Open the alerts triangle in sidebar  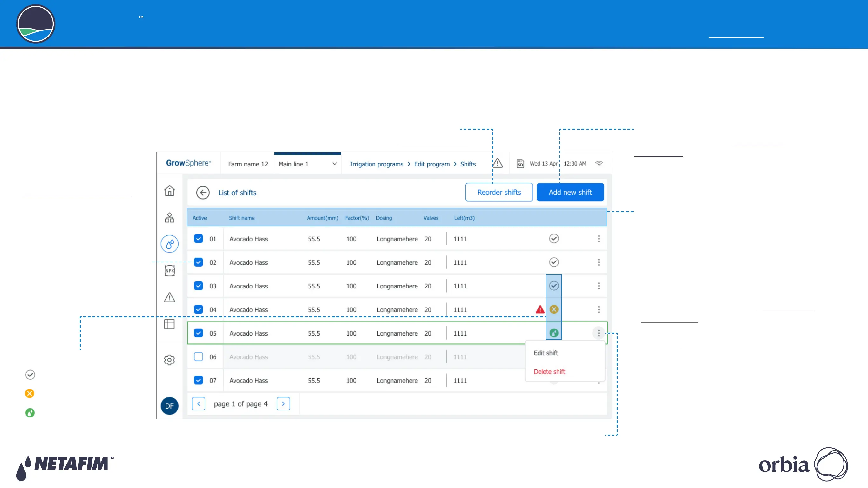pyautogui.click(x=169, y=297)
